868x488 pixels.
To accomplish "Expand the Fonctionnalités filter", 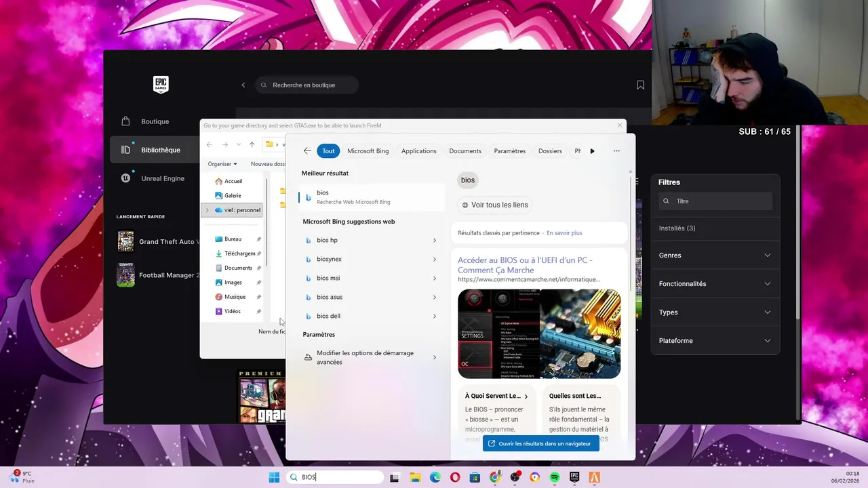I will (715, 284).
